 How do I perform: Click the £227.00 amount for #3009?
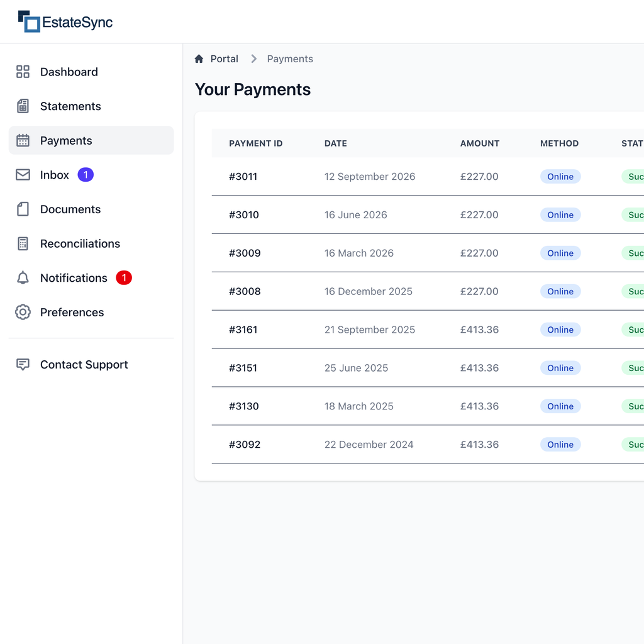479,253
